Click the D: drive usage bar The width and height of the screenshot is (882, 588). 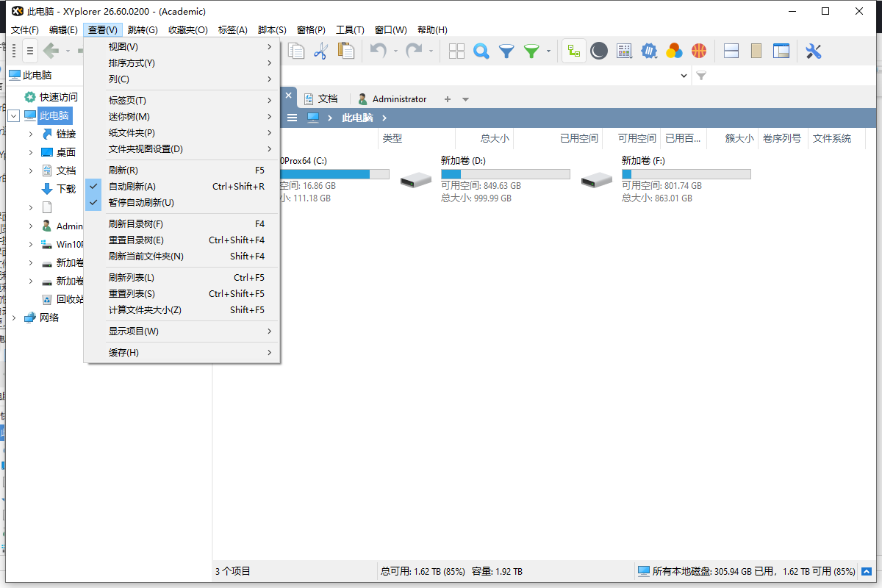pos(506,174)
